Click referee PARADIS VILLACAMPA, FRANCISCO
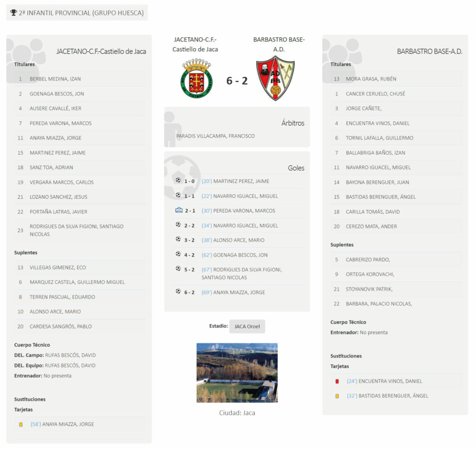 (x=215, y=136)
